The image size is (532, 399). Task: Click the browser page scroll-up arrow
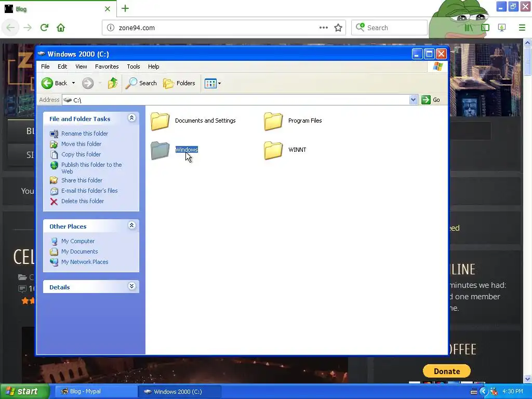pyautogui.click(x=527, y=43)
